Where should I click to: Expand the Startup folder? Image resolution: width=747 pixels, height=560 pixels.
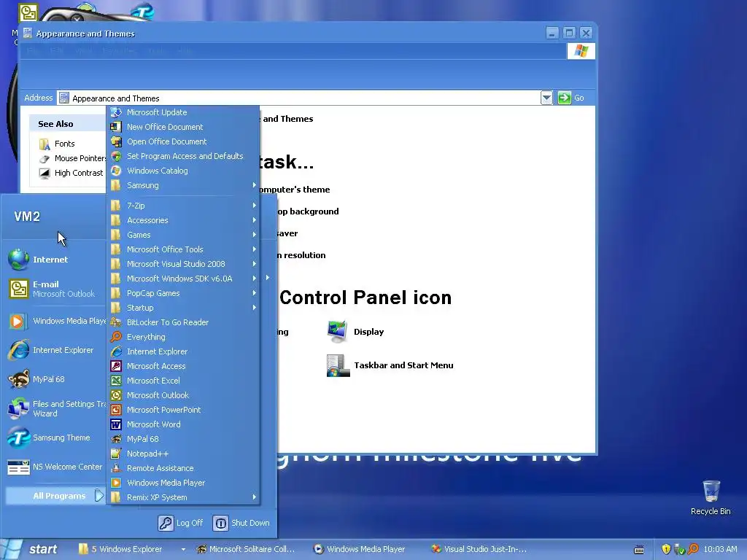(183, 308)
